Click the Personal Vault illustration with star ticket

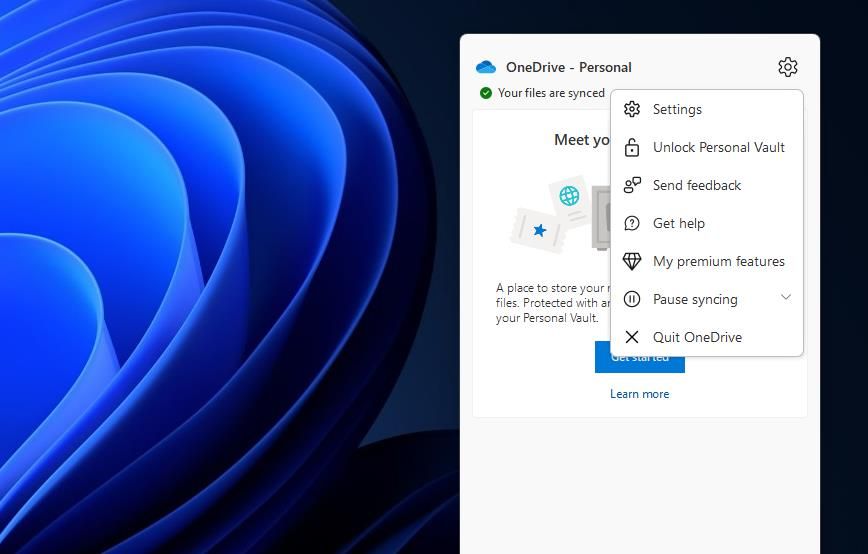click(559, 213)
